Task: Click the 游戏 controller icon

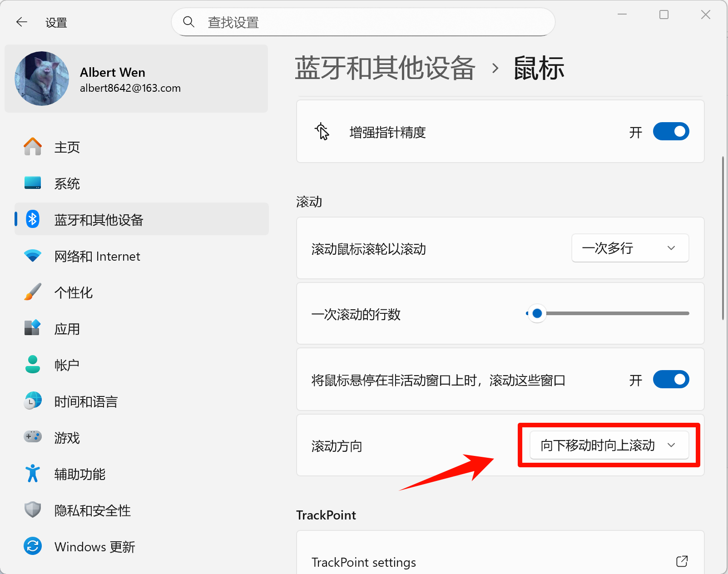Action: click(33, 437)
